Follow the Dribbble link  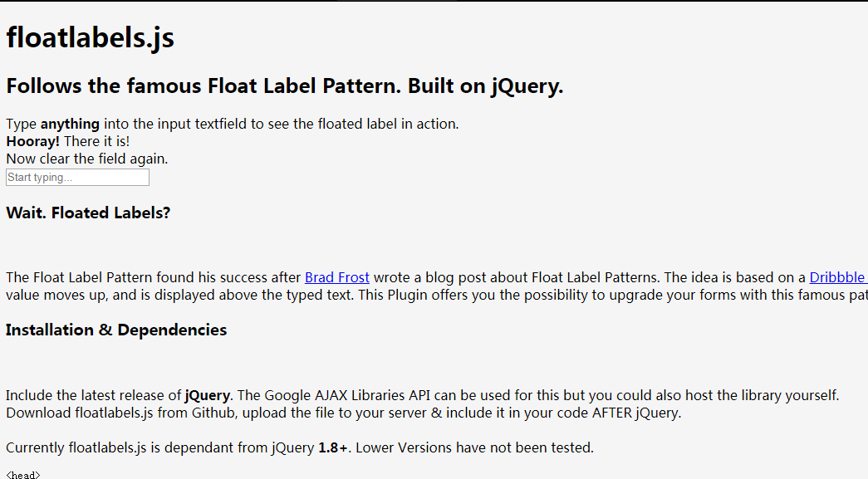tap(838, 277)
